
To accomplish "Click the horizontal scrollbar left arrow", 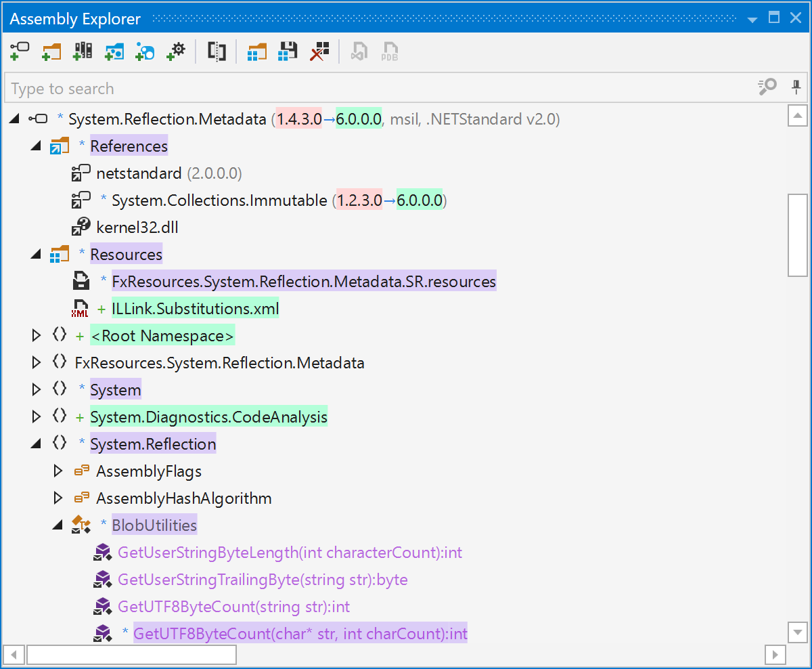I will click(15, 655).
